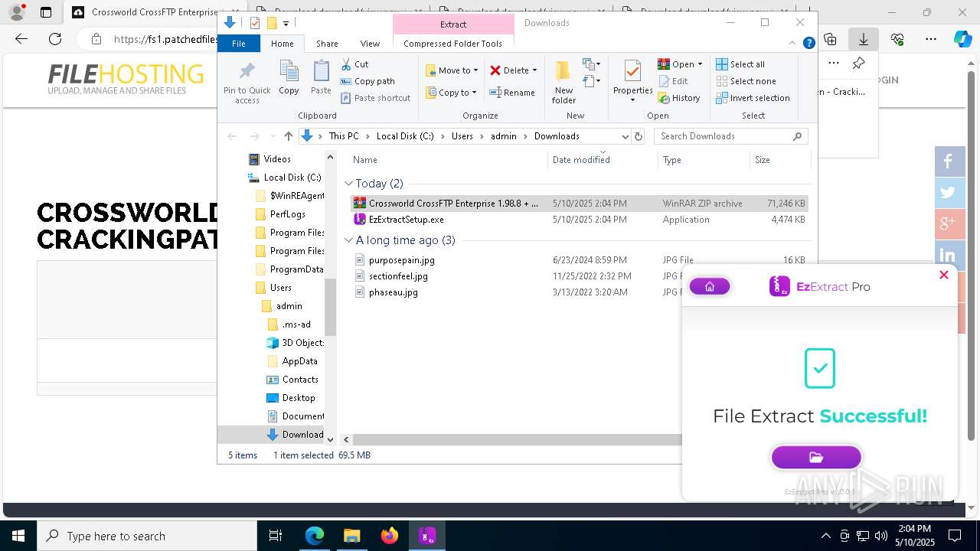Click Task View taskbar icon
Viewport: 980px width, 551px height.
click(x=276, y=536)
